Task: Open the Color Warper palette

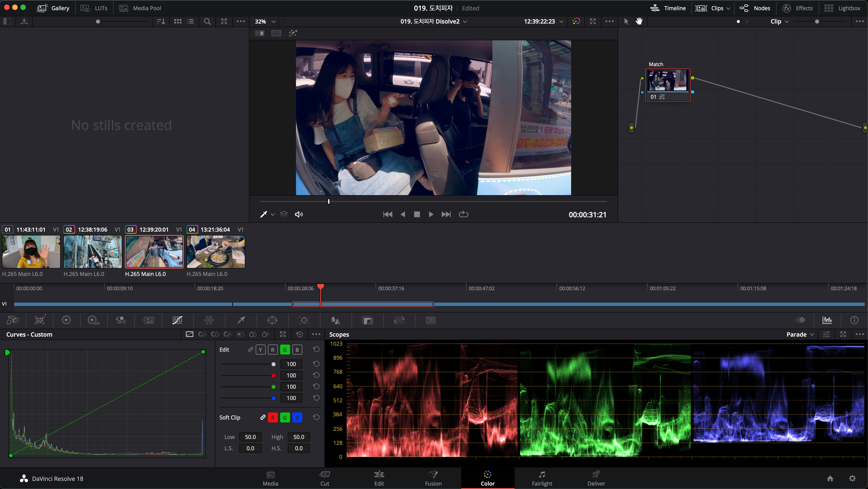Action: [x=209, y=320]
